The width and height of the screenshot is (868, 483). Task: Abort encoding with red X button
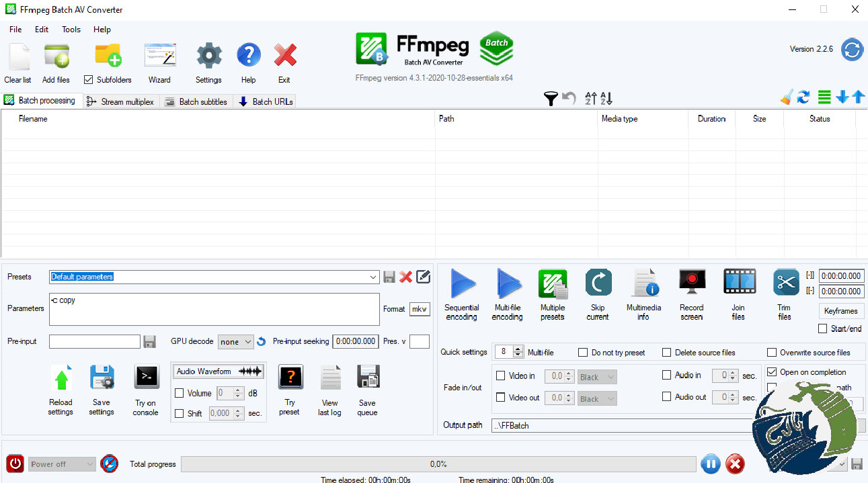point(736,464)
